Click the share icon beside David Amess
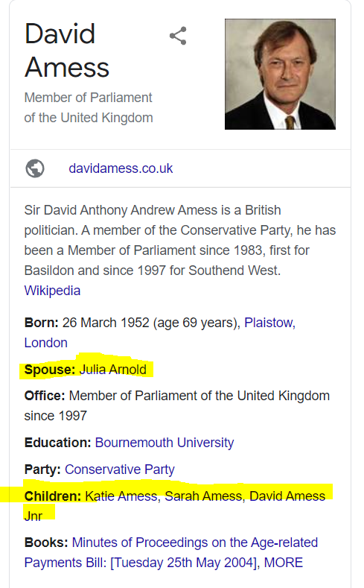This screenshot has height=588, width=364. [x=178, y=36]
